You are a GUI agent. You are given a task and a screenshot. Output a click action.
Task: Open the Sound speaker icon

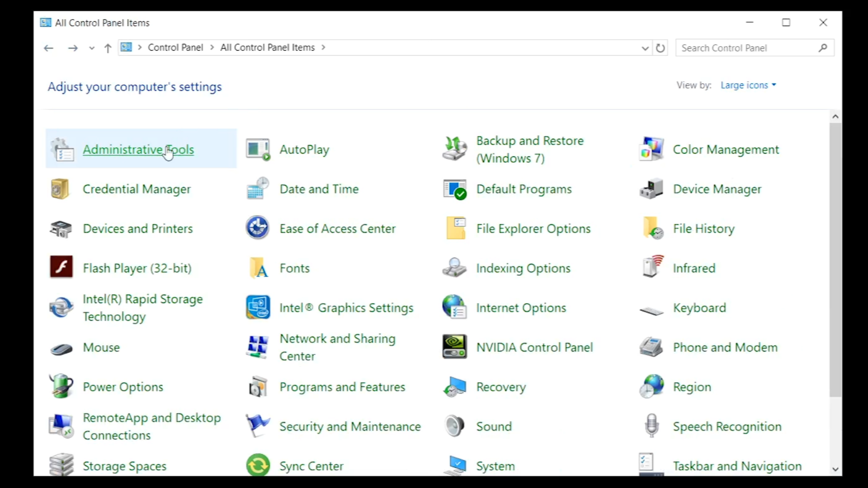click(x=454, y=426)
